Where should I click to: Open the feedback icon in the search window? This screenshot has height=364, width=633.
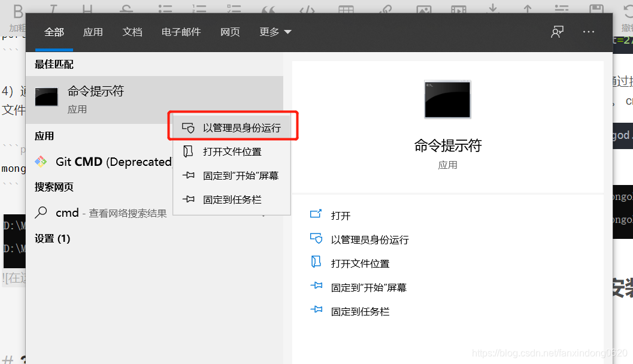[556, 32]
